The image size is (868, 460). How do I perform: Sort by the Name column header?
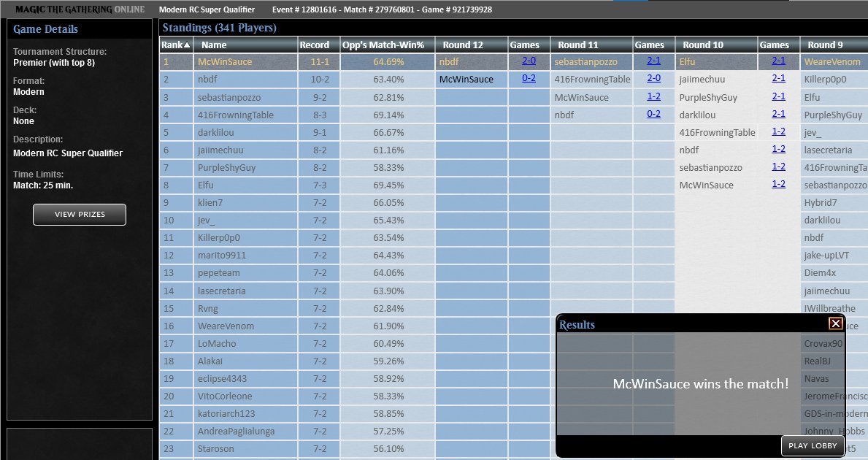pyautogui.click(x=245, y=45)
